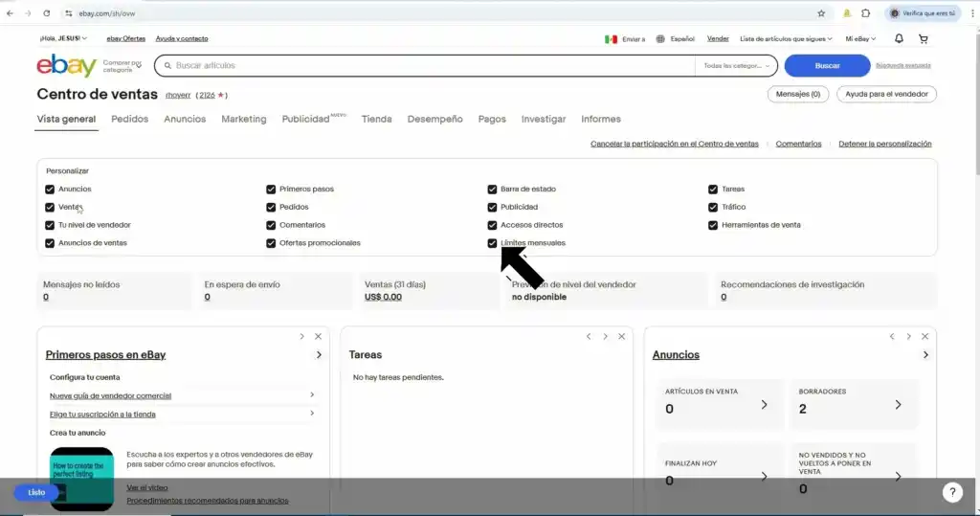The height and width of the screenshot is (516, 980).
Task: Toggle Tu nivel de vendedor checkbox
Action: tap(50, 225)
